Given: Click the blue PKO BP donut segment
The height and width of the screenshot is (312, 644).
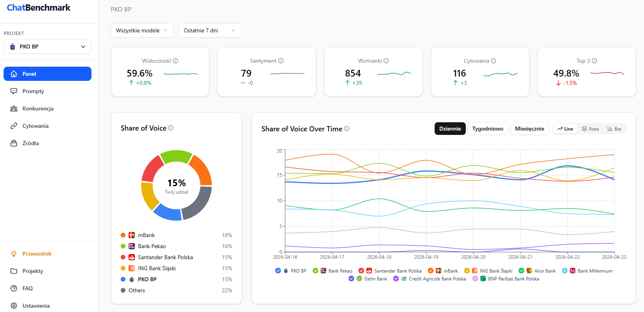Looking at the screenshot, I should 168,213.
